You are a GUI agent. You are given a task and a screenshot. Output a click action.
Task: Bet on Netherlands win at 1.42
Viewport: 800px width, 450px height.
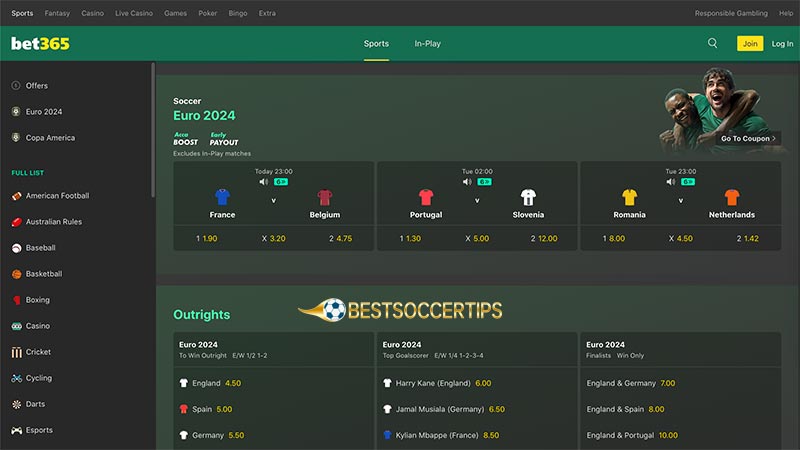coord(747,238)
